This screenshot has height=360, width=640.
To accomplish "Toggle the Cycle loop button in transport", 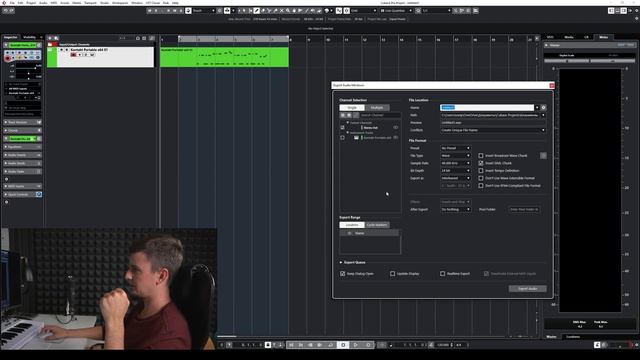I will pos(331,345).
